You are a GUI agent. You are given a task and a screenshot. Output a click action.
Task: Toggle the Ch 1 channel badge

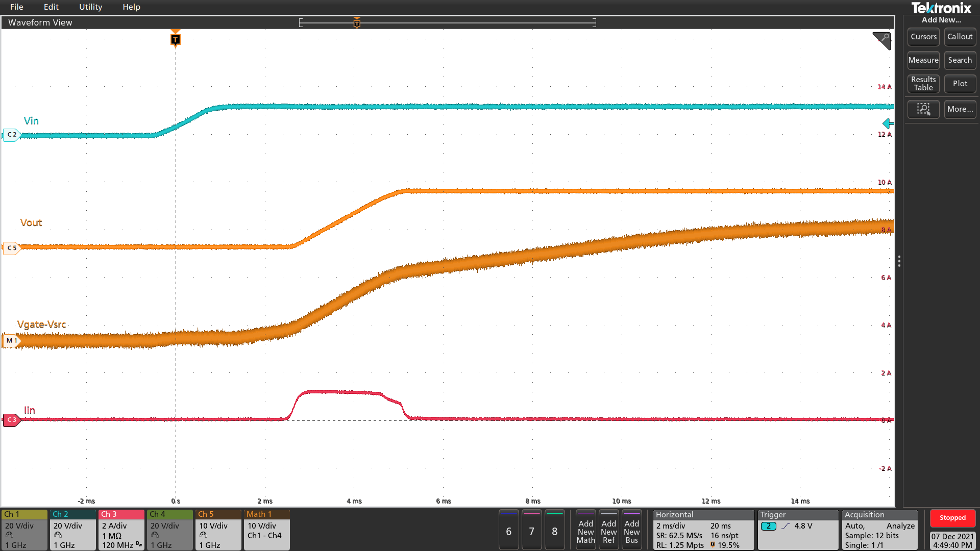click(x=24, y=530)
